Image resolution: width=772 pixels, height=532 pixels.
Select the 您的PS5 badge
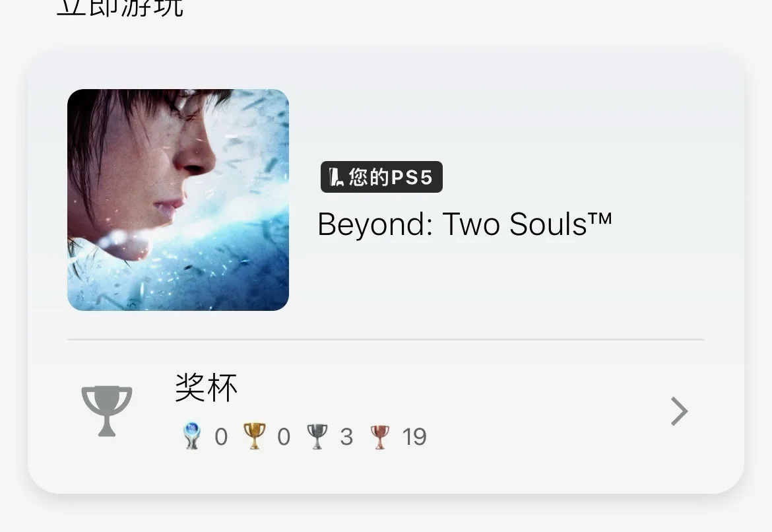tap(381, 177)
